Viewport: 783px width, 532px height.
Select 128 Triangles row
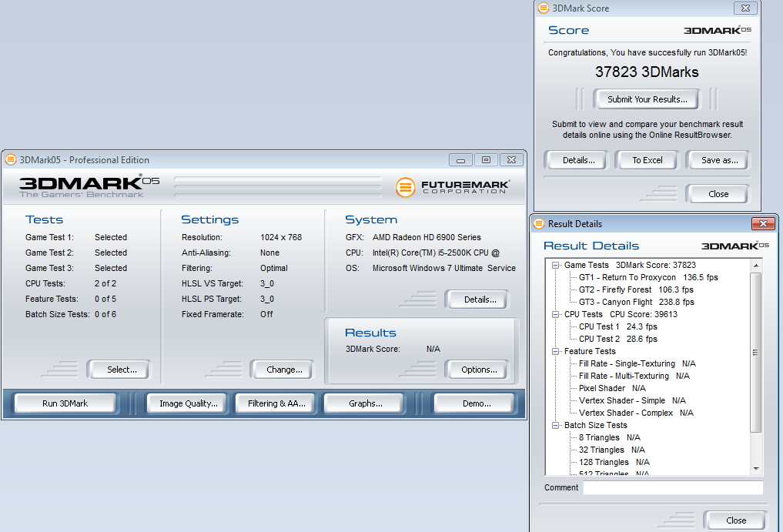614,463
